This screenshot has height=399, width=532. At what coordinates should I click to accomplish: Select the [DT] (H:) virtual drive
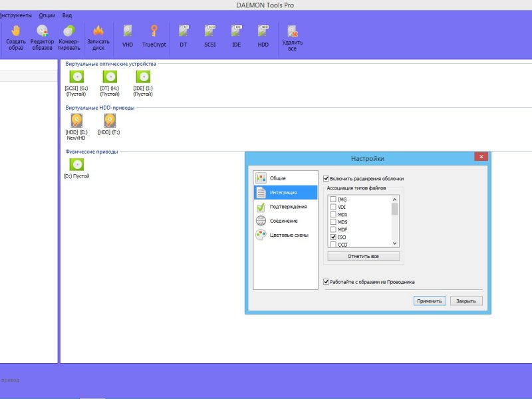(110, 84)
